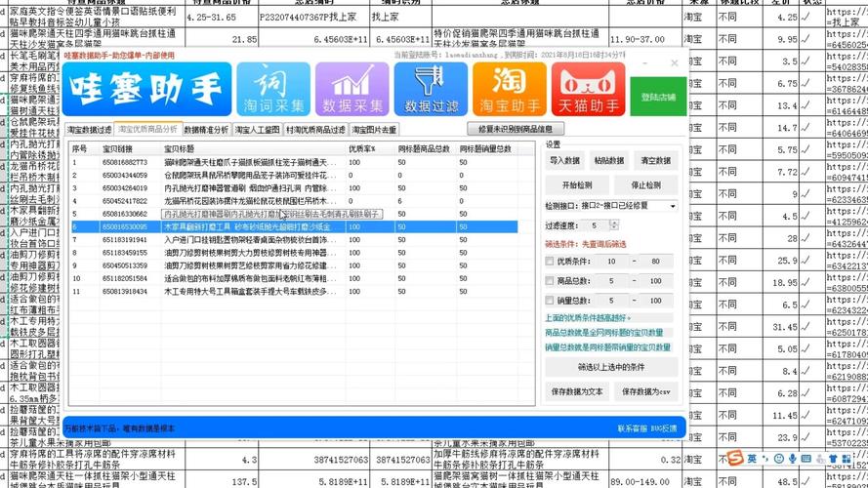The image size is (868, 488).
Task: Click 保存数据为文本 button
Action: pos(577,391)
